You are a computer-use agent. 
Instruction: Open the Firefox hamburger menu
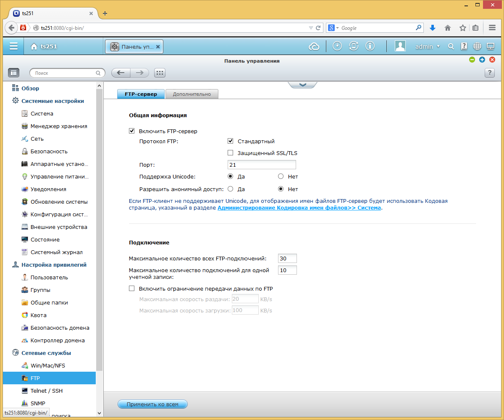pyautogui.click(x=492, y=28)
